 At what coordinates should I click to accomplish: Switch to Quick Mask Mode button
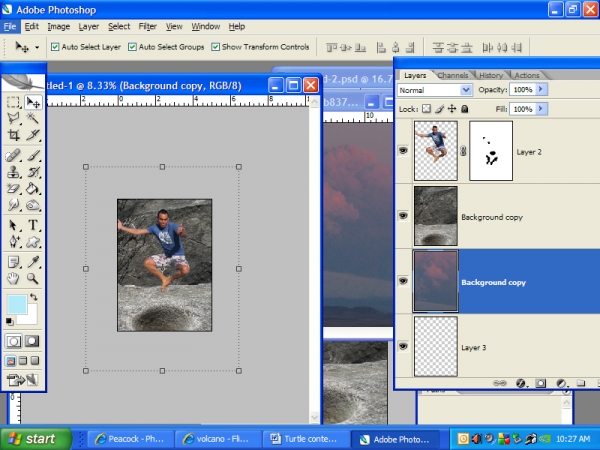(32, 341)
